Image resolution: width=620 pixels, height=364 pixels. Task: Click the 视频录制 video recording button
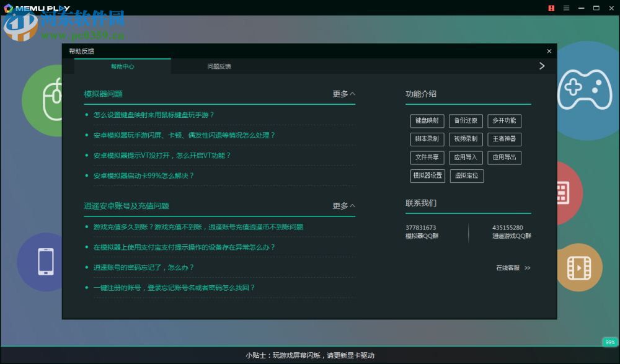tap(466, 139)
